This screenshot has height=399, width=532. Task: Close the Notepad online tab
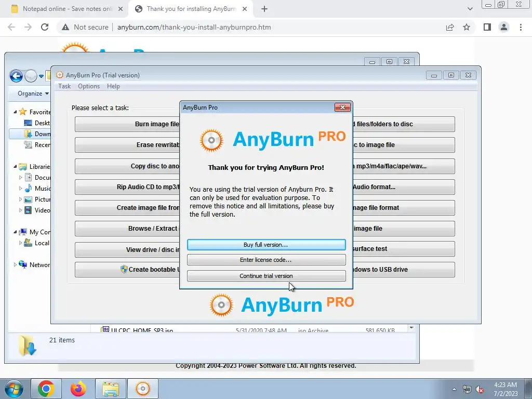pos(121,9)
